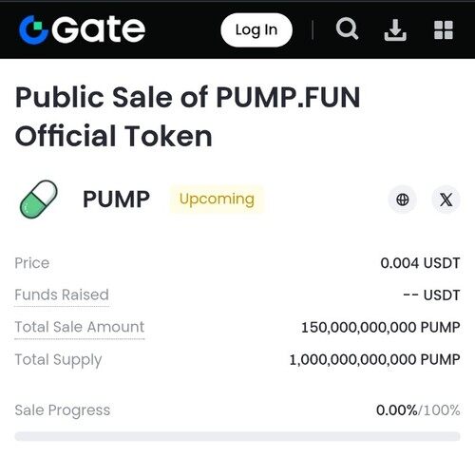This screenshot has height=476, width=475.
Task: Click the Funds Raised label tooltip
Action: coord(62,295)
